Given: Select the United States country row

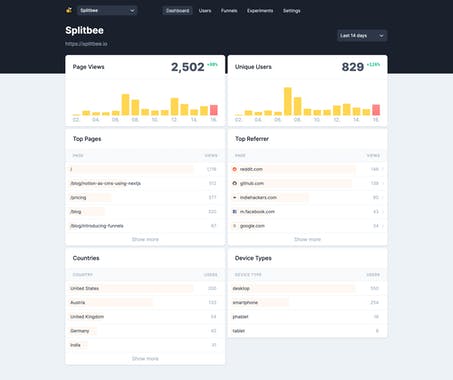Looking at the screenshot, I should 145,288.
